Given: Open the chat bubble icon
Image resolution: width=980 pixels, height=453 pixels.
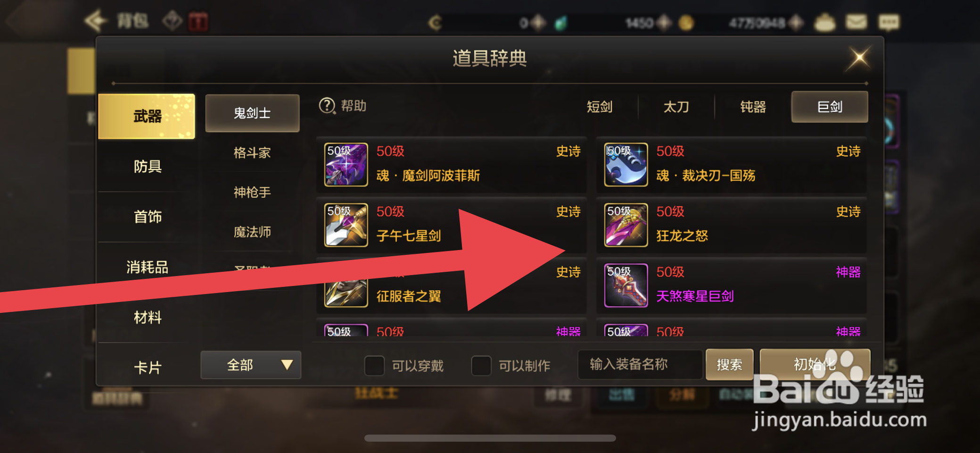Looking at the screenshot, I should (889, 22).
